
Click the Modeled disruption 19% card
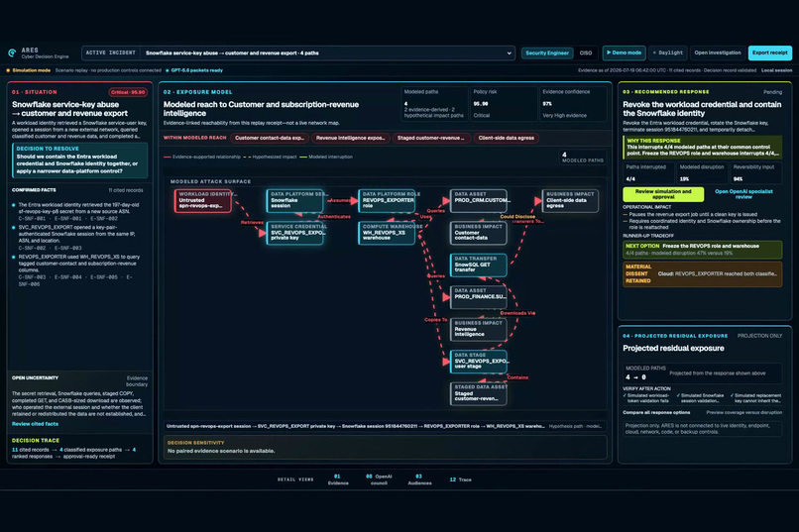tap(702, 173)
